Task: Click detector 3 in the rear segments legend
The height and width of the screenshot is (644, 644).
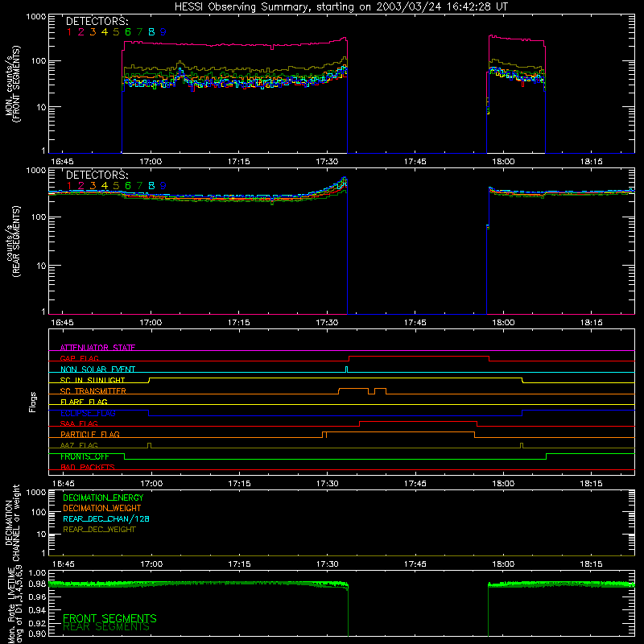Action: (x=93, y=186)
